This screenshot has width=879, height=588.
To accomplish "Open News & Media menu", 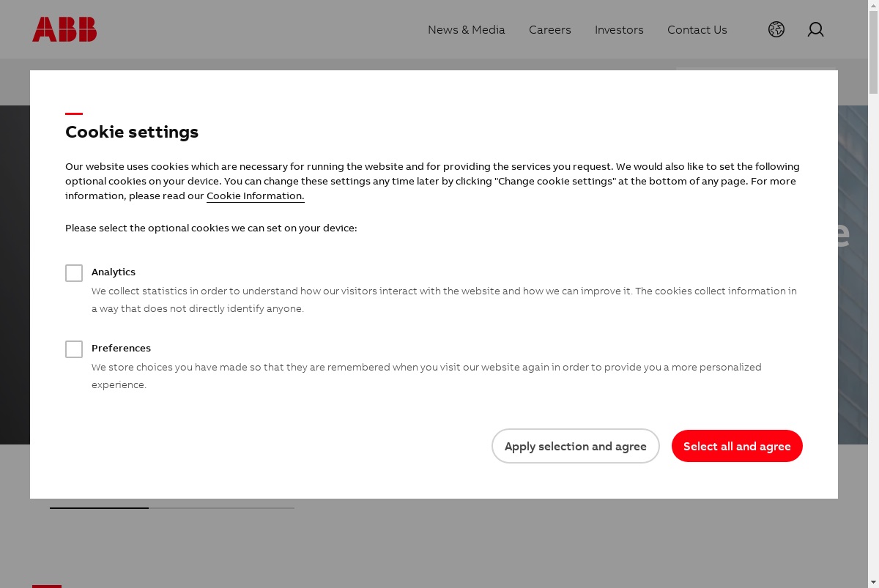I will click(467, 30).
